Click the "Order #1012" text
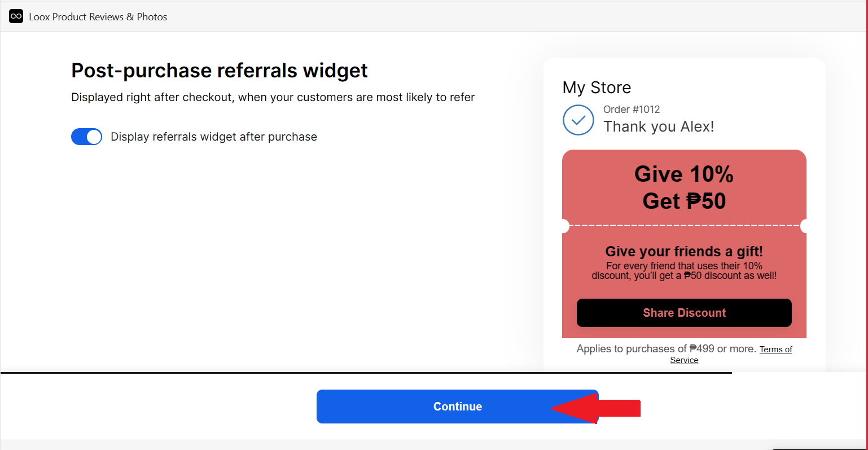 (x=632, y=110)
